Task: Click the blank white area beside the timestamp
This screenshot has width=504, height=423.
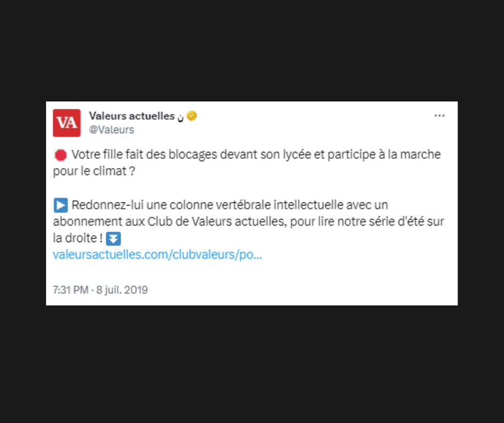Action: tap(302, 290)
